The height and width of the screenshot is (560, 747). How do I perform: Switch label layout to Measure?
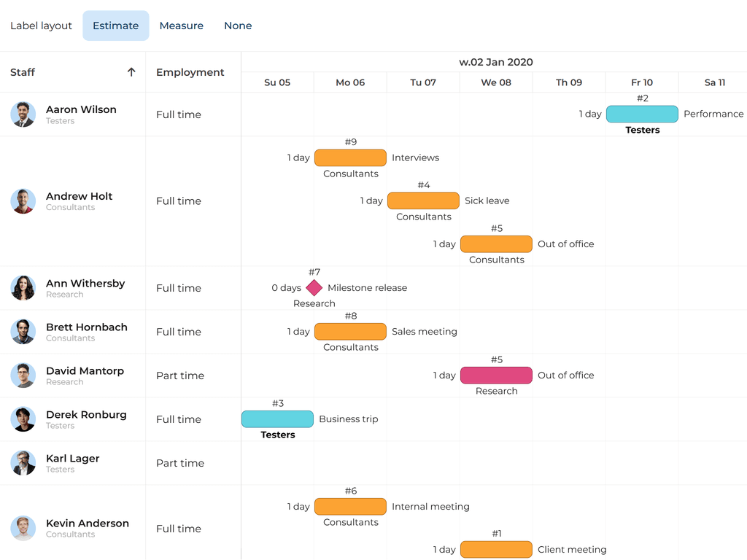(x=181, y=26)
